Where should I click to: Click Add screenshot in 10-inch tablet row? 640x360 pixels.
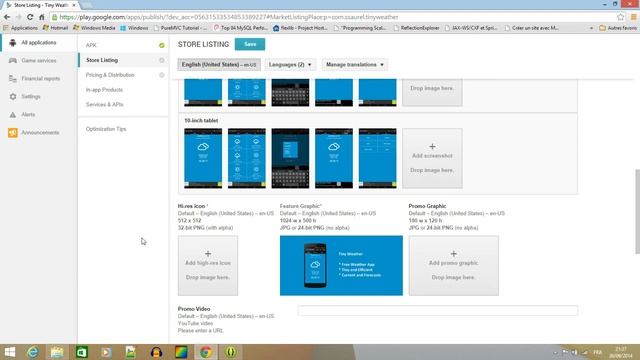point(432,158)
